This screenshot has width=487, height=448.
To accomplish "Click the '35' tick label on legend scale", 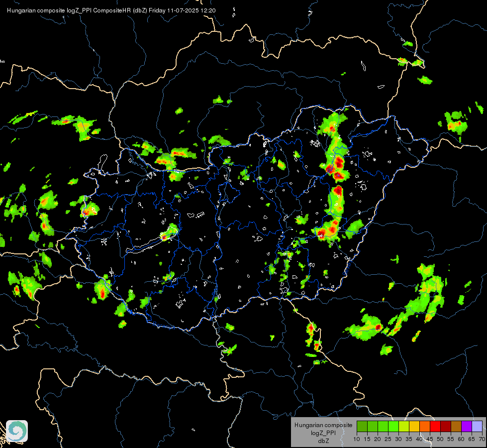I will pos(409,439).
